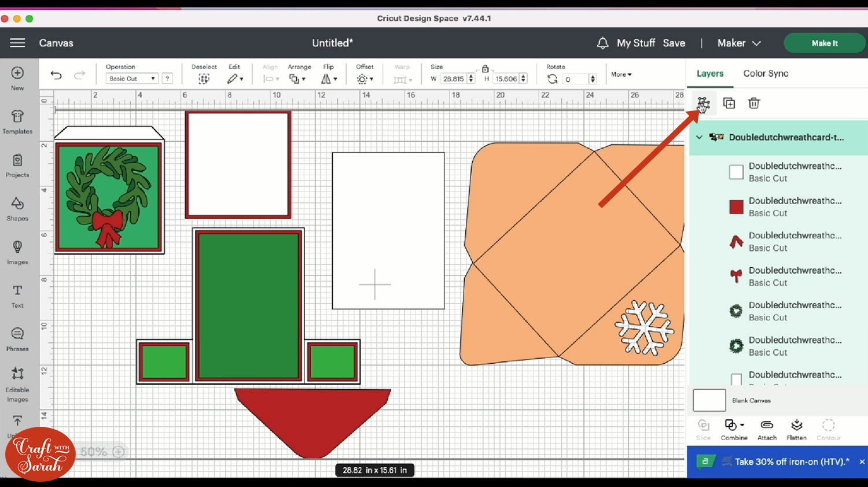Open the Warp dropdown
The width and height of the screenshot is (868, 487).
[402, 79]
